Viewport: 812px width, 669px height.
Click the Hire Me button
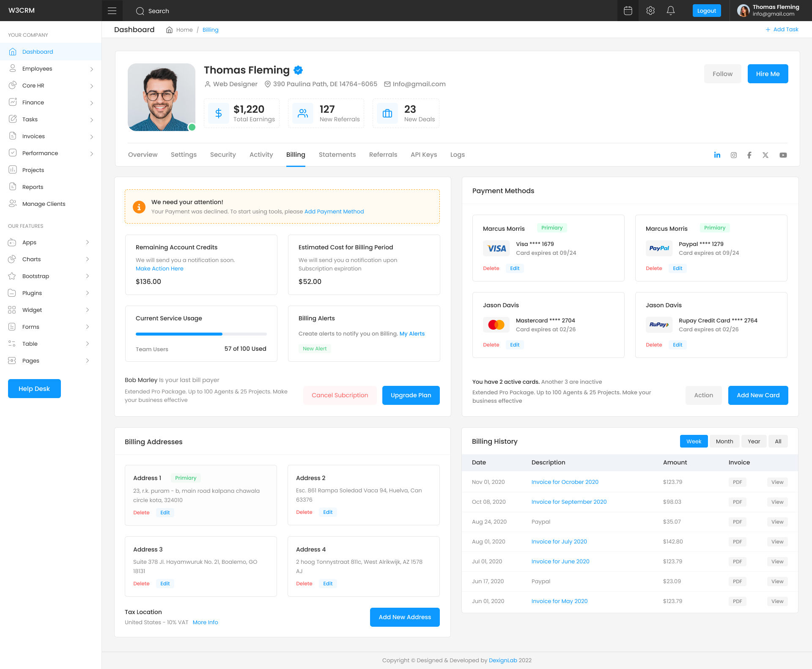(x=768, y=74)
